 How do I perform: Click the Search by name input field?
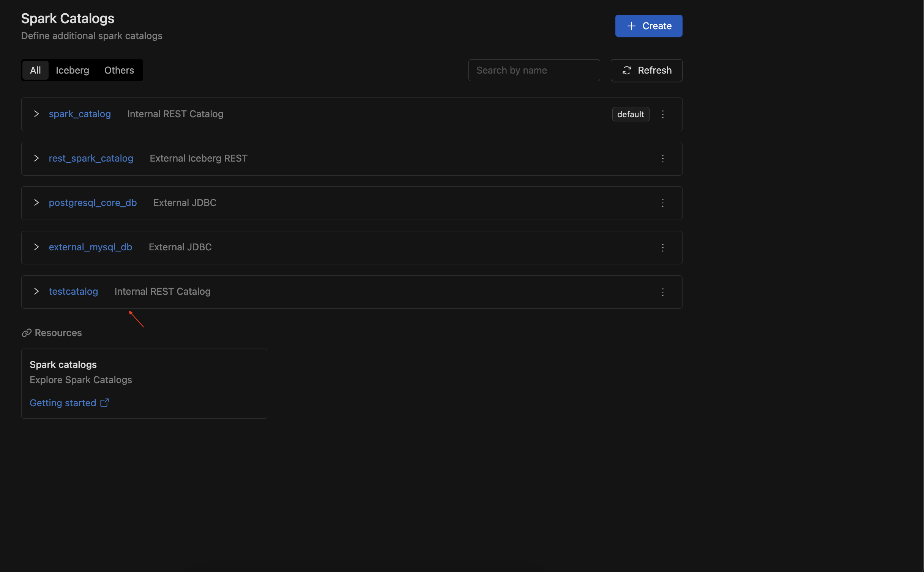pos(533,70)
